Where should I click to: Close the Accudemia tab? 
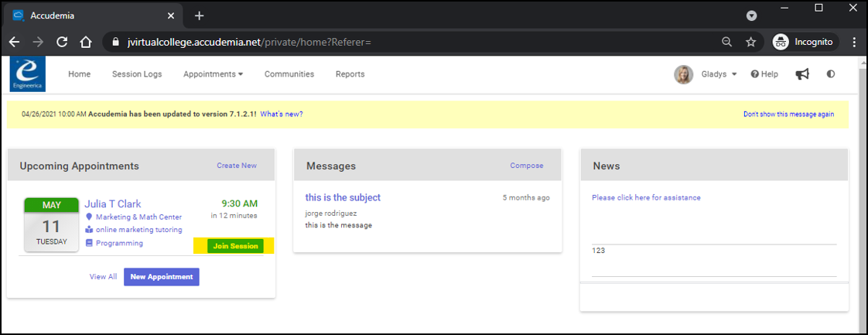point(172,16)
